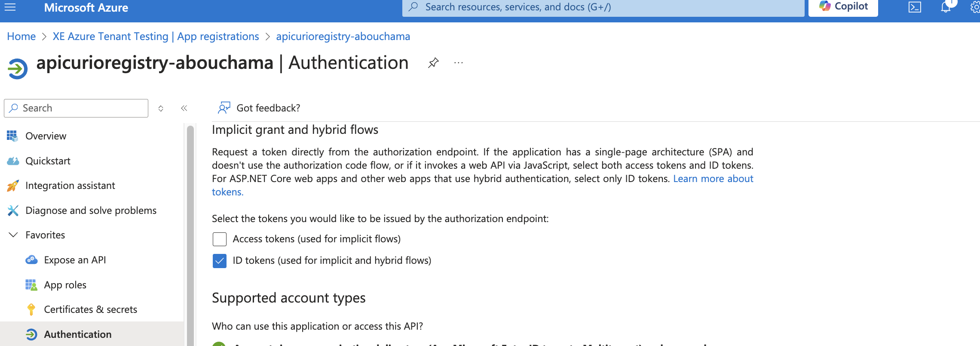980x346 pixels.
Task: Open Got feedback? link
Action: pos(268,108)
